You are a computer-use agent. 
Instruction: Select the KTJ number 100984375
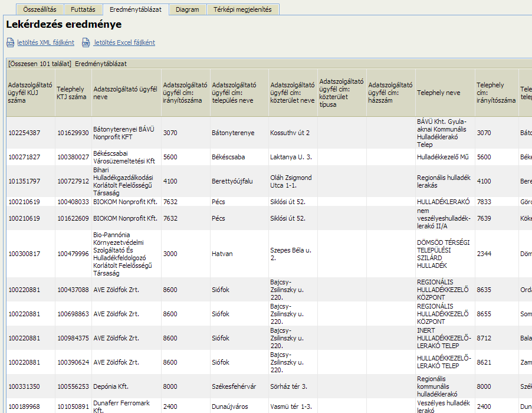pyautogui.click(x=73, y=338)
